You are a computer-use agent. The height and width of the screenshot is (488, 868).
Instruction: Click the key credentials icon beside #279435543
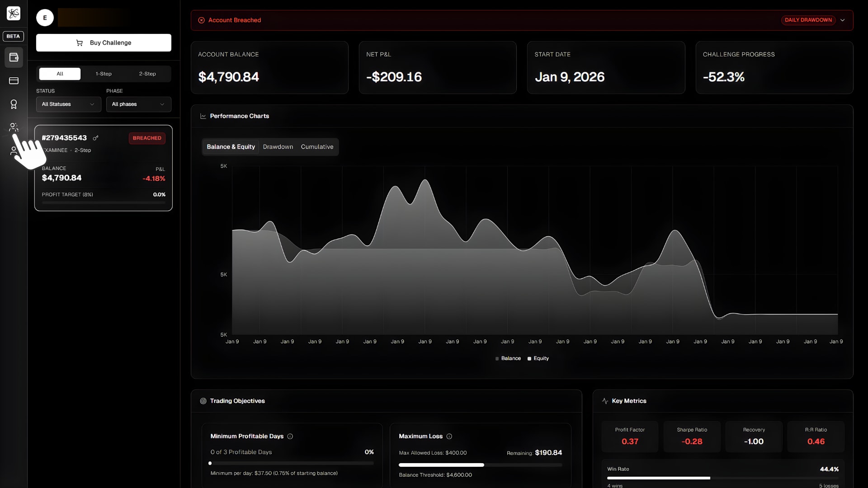pos(95,138)
